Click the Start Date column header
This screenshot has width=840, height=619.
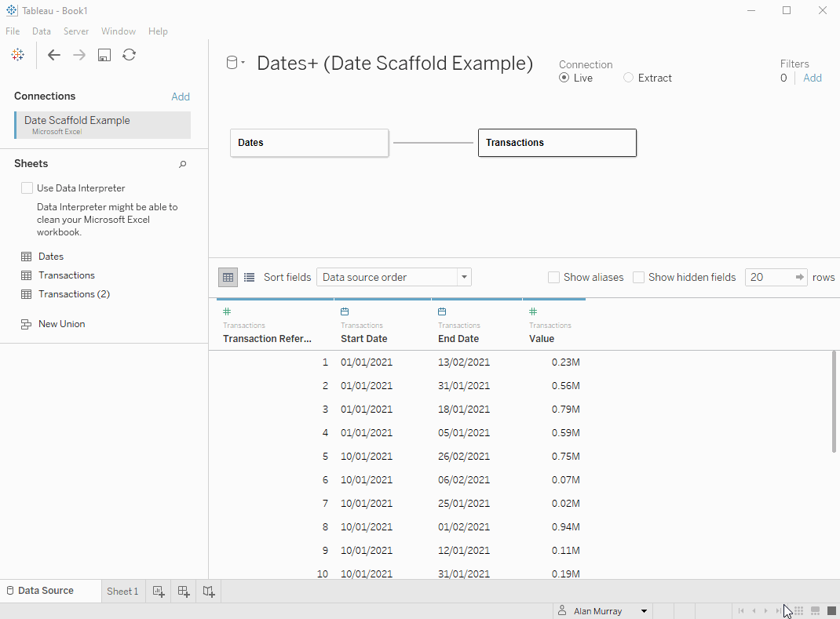pos(363,338)
